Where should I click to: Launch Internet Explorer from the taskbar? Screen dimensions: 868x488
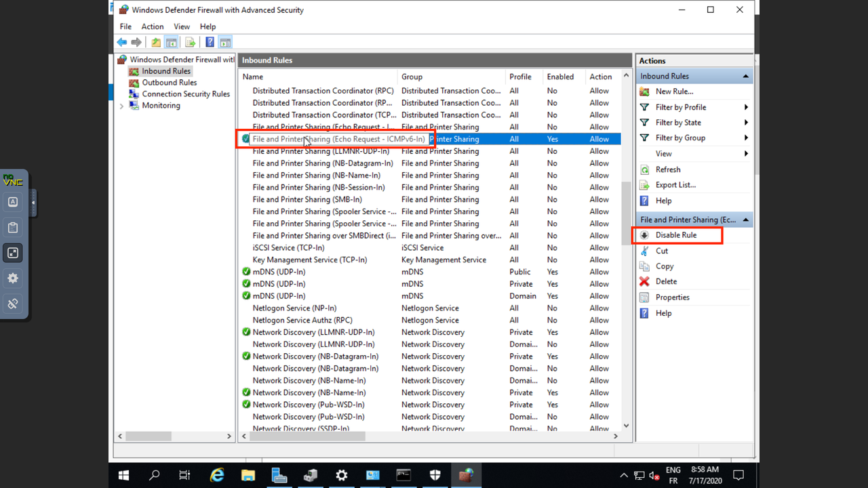pos(217,475)
